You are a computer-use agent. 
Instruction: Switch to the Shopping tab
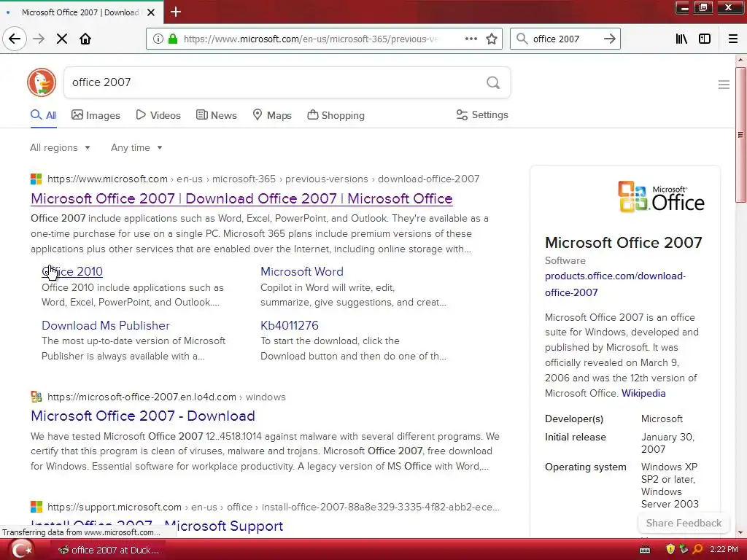(336, 115)
